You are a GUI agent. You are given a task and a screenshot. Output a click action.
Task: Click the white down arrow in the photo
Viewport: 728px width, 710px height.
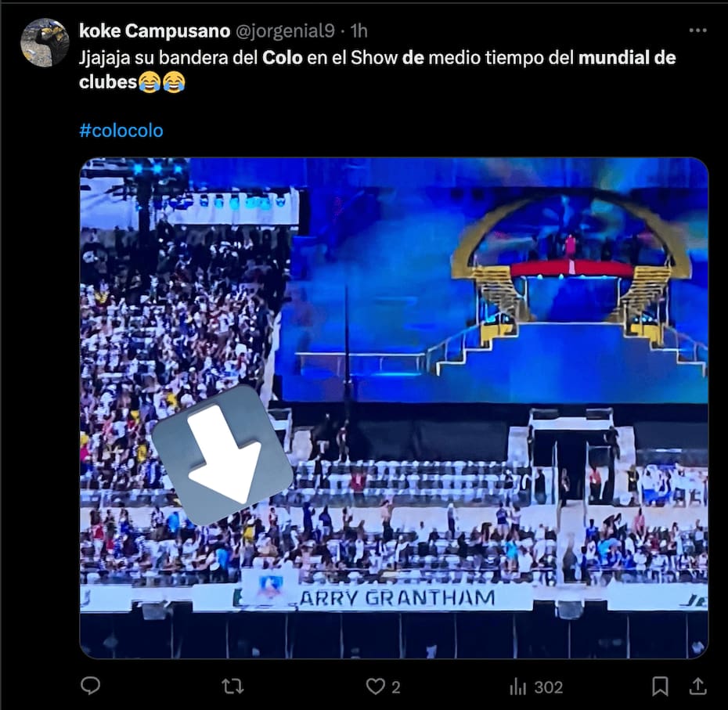pos(223,455)
